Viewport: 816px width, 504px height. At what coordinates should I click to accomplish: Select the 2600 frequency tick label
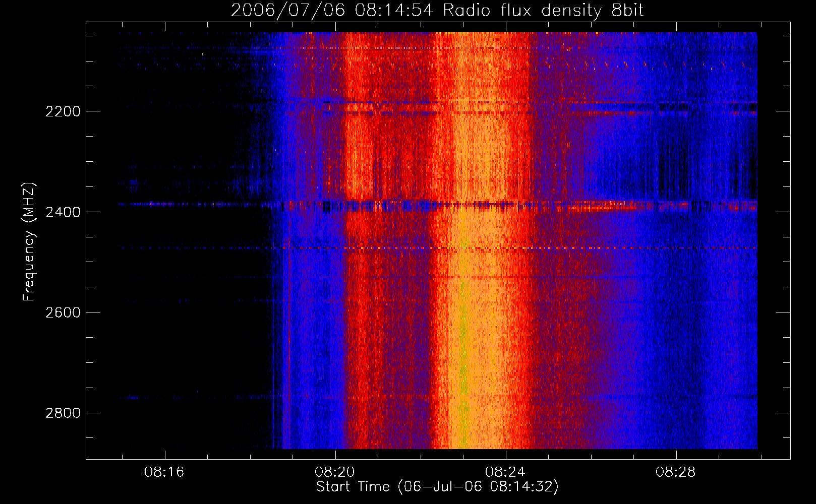pos(63,312)
